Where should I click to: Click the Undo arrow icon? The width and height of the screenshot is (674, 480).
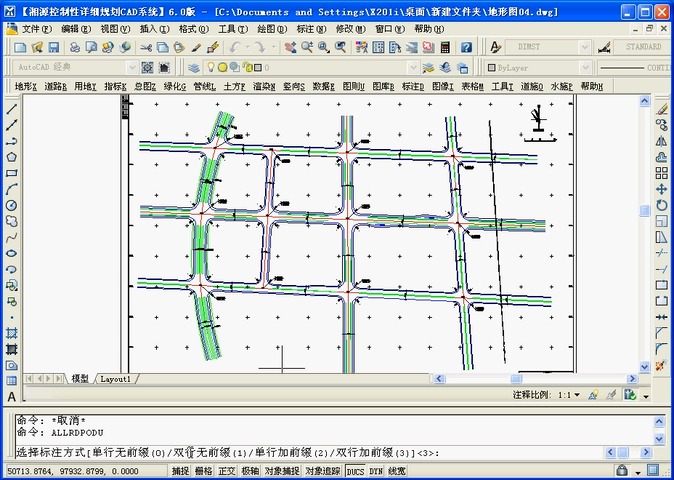[235, 47]
